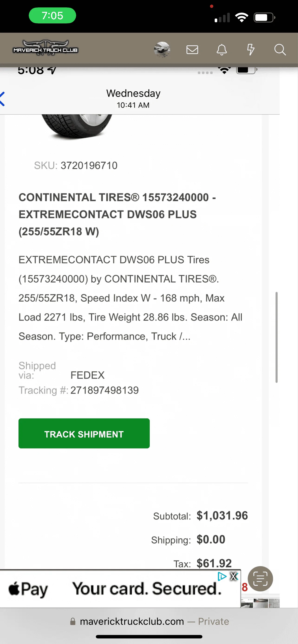The image size is (298, 644).
Task: Tap the green 7:05 time pill
Action: coord(52,16)
